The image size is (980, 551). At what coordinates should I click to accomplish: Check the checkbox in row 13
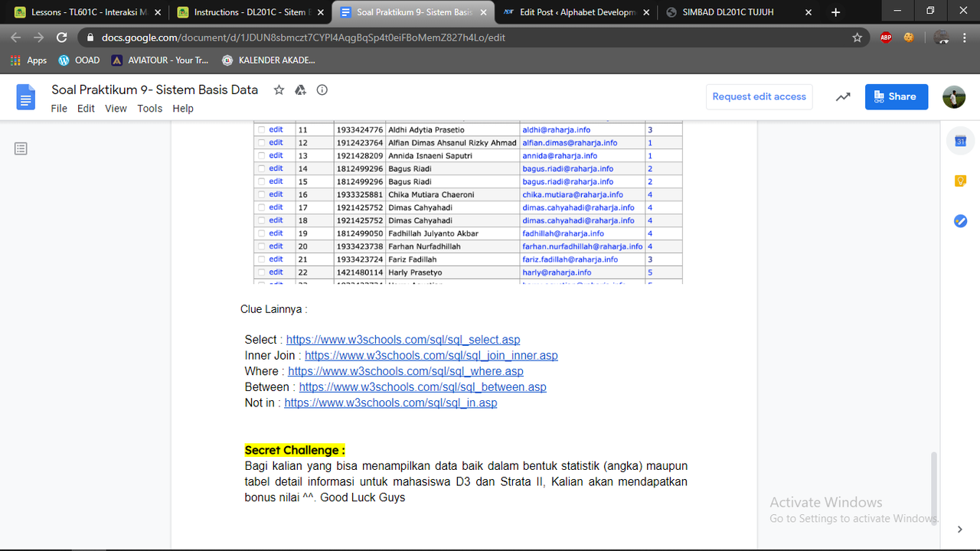pyautogui.click(x=261, y=156)
